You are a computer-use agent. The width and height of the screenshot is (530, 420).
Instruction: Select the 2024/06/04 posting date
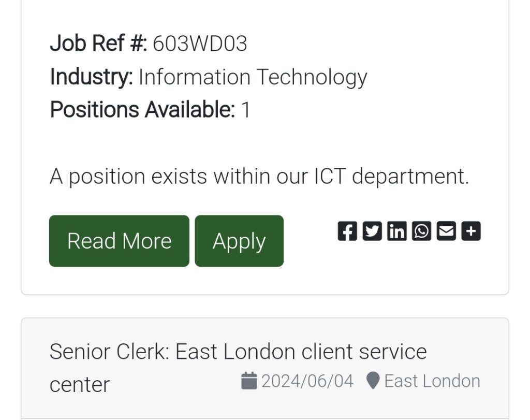(307, 381)
